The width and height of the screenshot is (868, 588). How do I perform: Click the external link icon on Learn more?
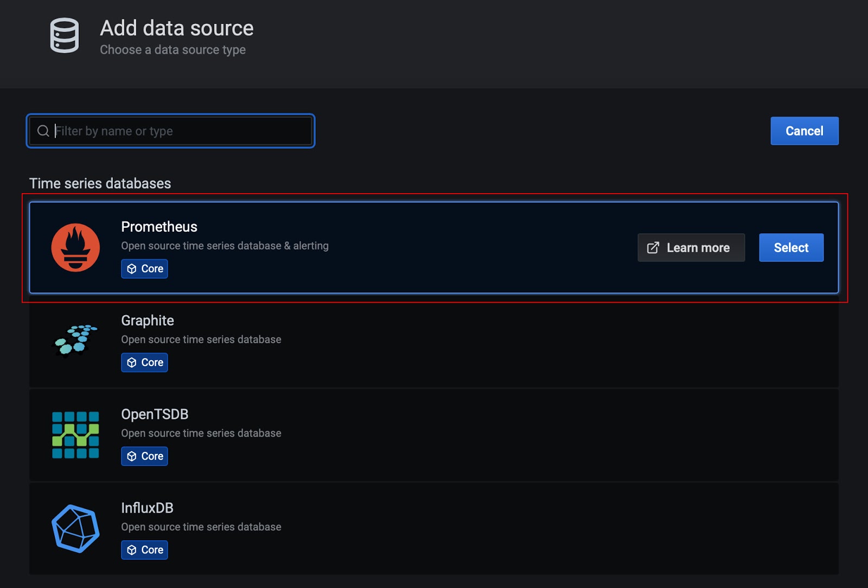pyautogui.click(x=653, y=248)
